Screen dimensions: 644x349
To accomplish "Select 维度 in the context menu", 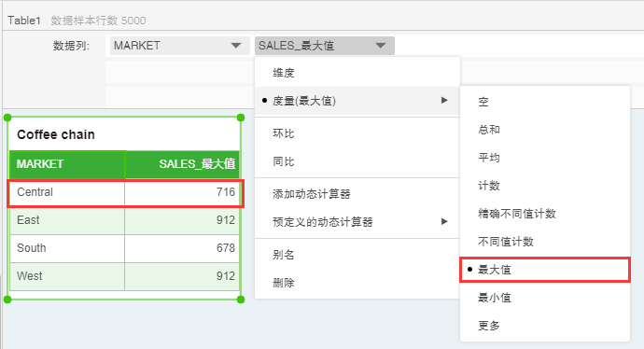I will coord(284,73).
